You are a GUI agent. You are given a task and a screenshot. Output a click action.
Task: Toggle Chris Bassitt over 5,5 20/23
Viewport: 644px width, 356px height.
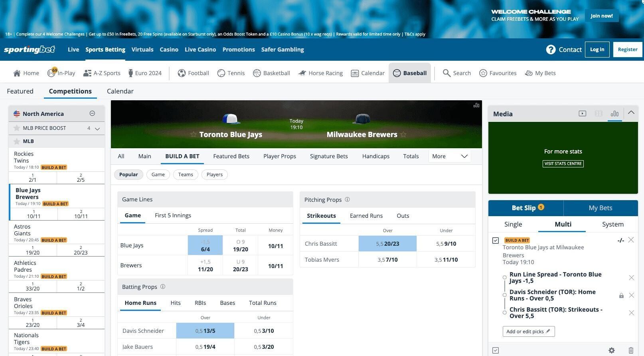tap(387, 244)
